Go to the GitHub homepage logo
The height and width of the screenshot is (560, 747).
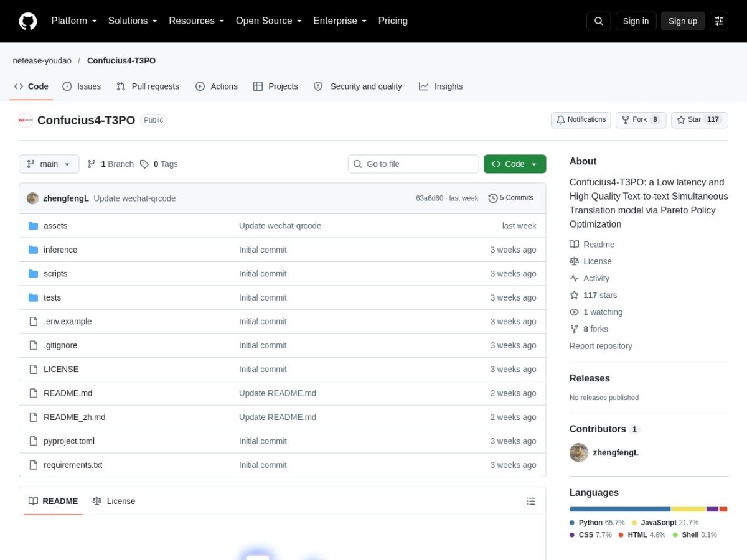pos(28,21)
